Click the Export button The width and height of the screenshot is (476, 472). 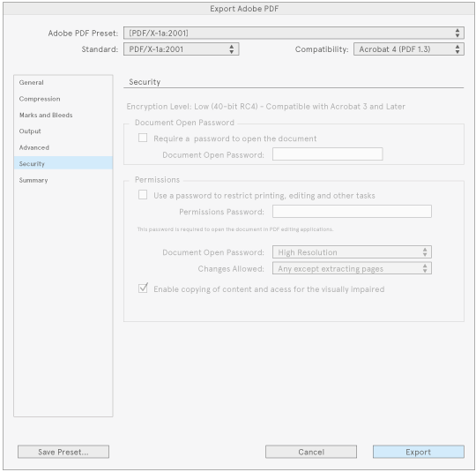(x=419, y=452)
